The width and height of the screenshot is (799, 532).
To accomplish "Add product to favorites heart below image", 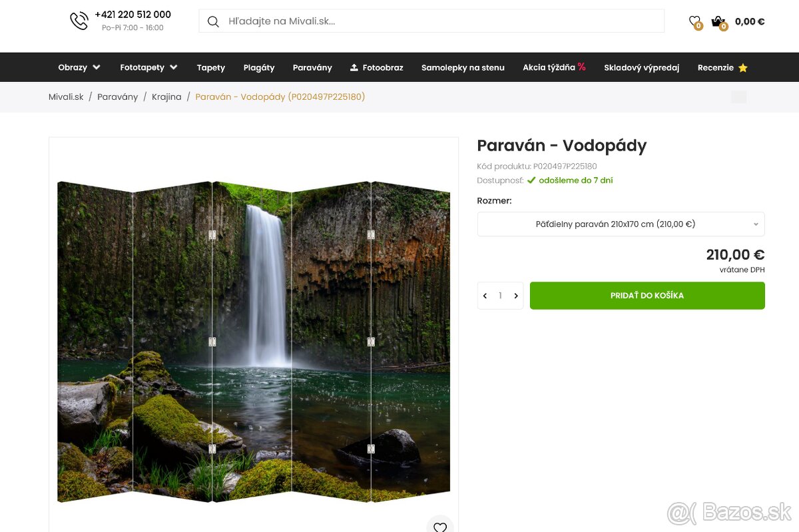I will tap(440, 527).
